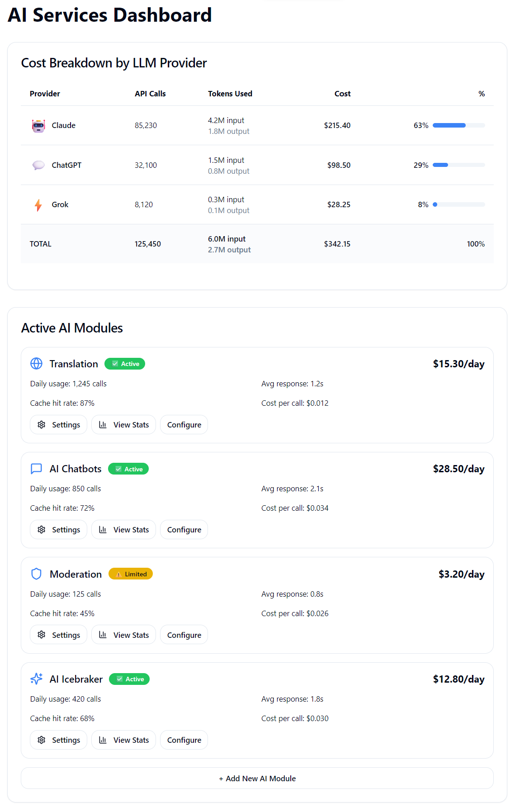The width and height of the screenshot is (510, 812).
Task: Add a new AI module
Action: (257, 779)
